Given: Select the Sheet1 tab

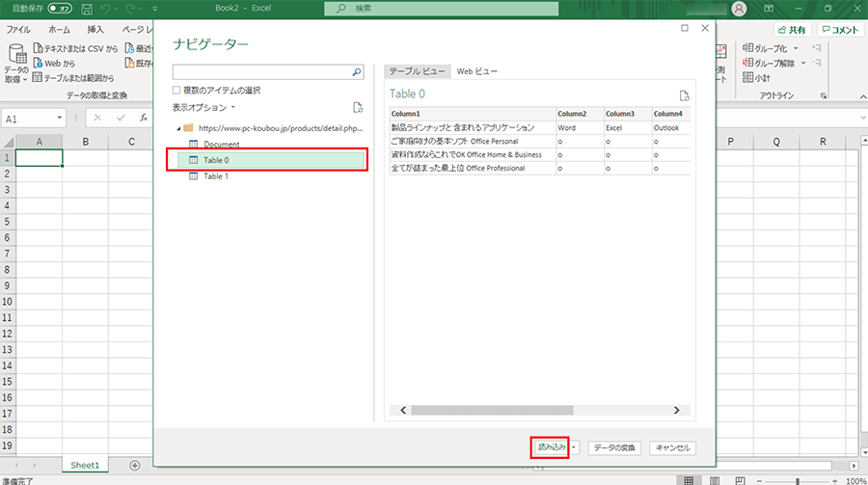Looking at the screenshot, I should [x=85, y=466].
